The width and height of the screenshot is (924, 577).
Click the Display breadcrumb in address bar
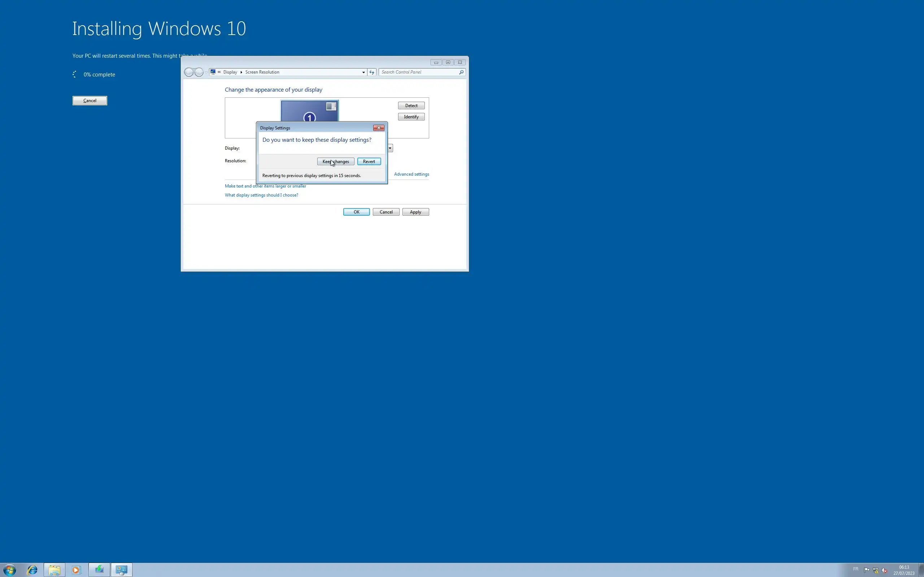[230, 72]
